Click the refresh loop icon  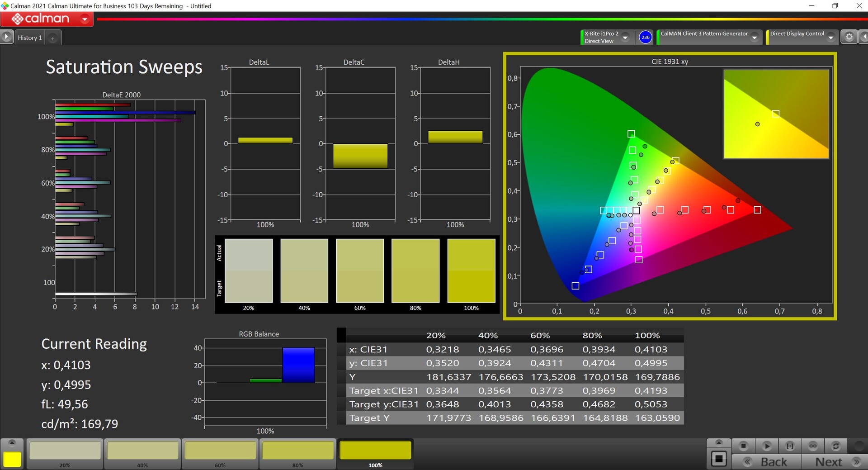coord(836,446)
